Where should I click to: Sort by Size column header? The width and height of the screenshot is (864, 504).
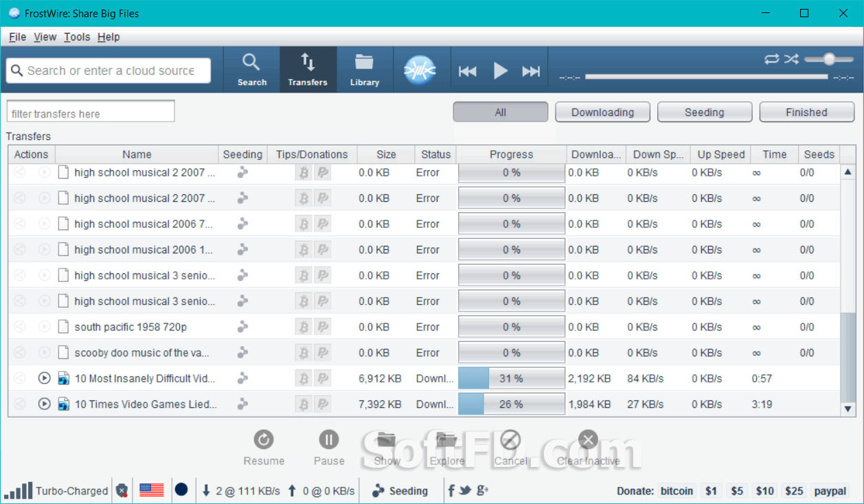coord(387,154)
